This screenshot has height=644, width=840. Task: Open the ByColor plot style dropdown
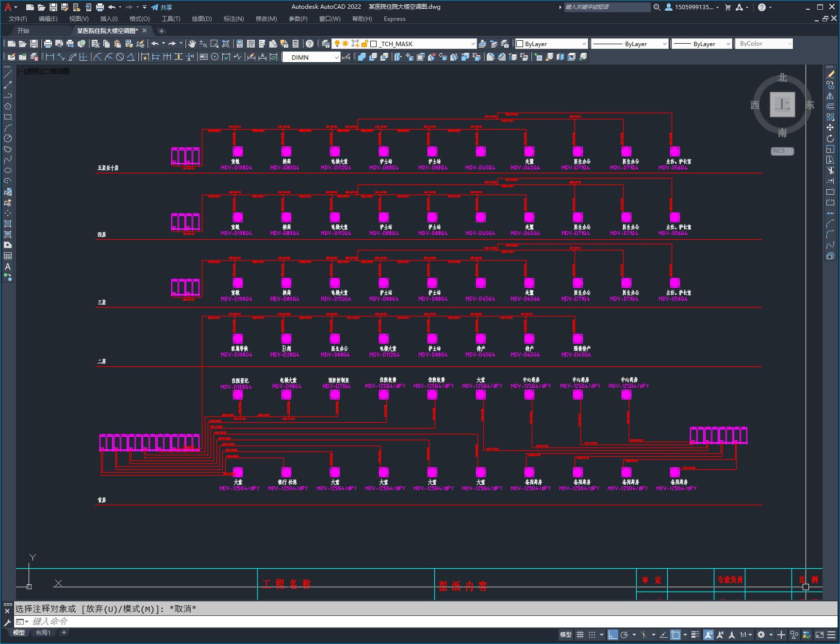pyautogui.click(x=764, y=44)
